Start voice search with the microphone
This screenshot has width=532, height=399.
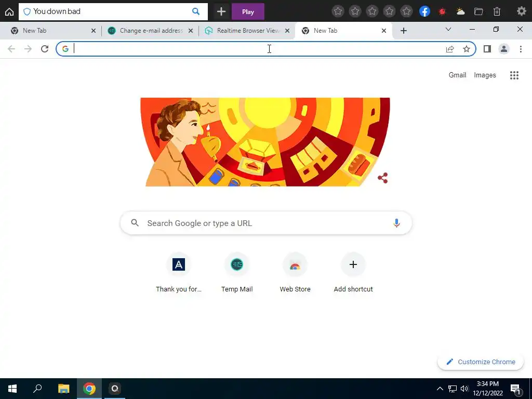pos(396,223)
